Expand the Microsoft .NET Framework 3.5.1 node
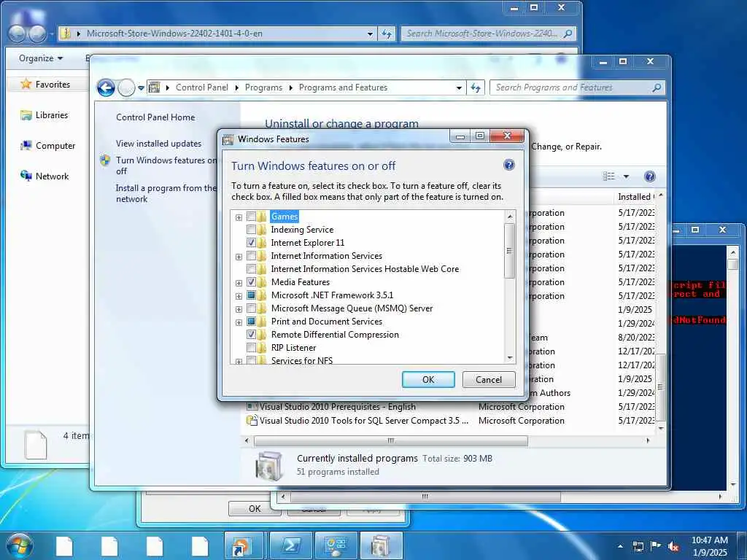This screenshot has height=560, width=747. click(239, 296)
